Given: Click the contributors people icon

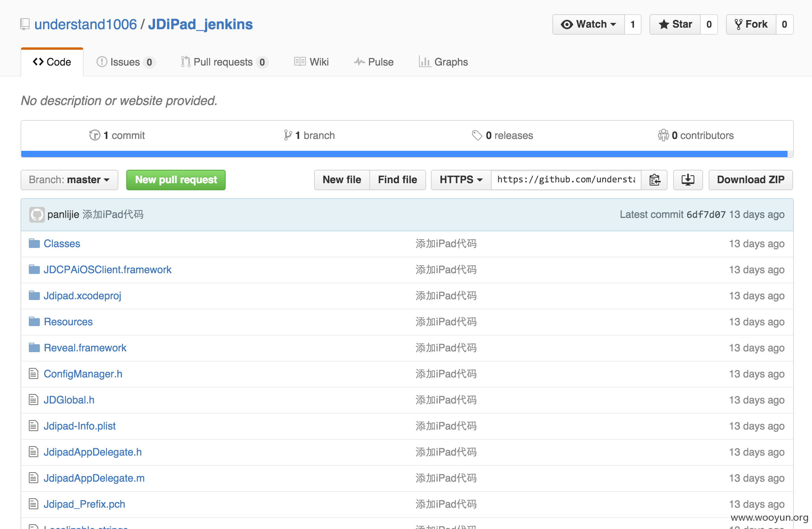Looking at the screenshot, I should (x=663, y=135).
